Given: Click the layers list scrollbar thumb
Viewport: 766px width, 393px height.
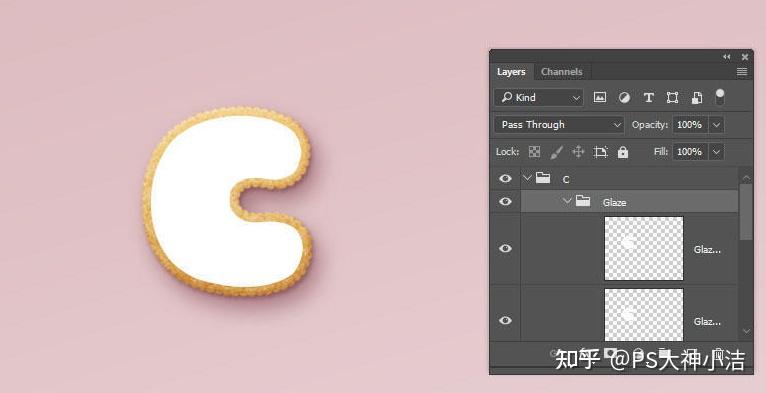Looking at the screenshot, I should coord(746,212).
